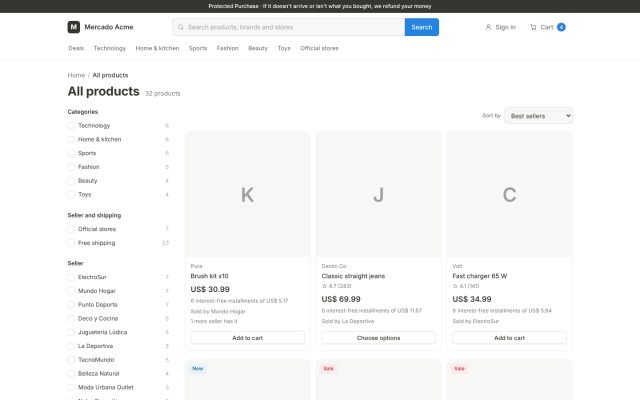Screen dimensions: 640x400
Task: Click the star rating on Classic straight jeans
Action: (x=337, y=286)
